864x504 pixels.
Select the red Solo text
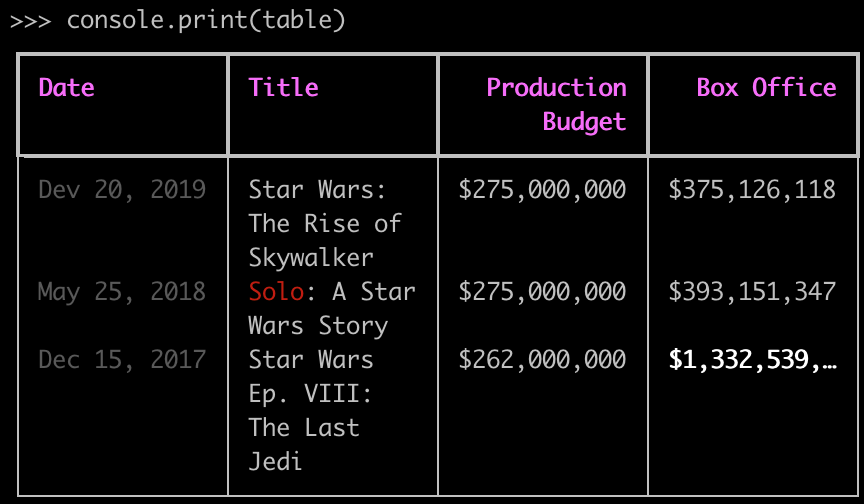276,292
